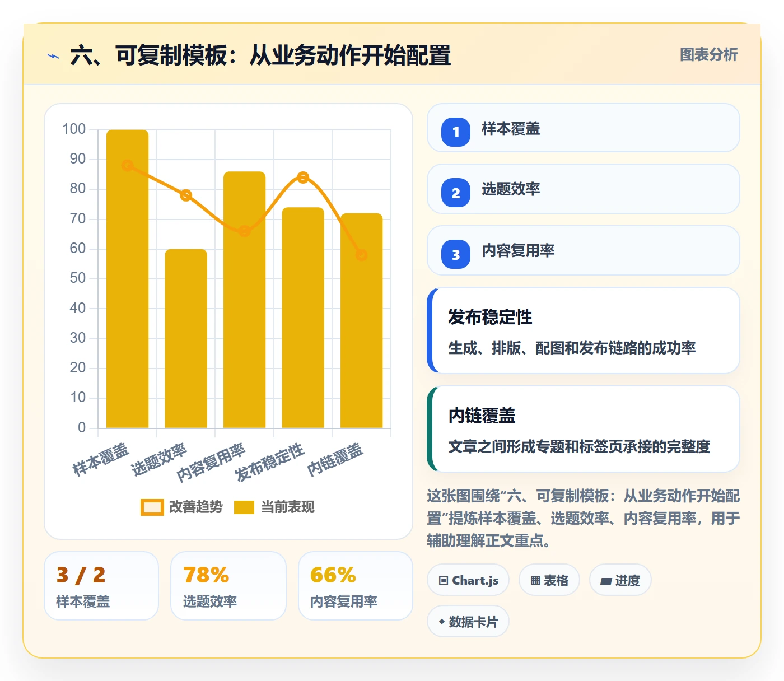Click the 50 value on the y-axis
Image resolution: width=784 pixels, height=681 pixels.
78,278
